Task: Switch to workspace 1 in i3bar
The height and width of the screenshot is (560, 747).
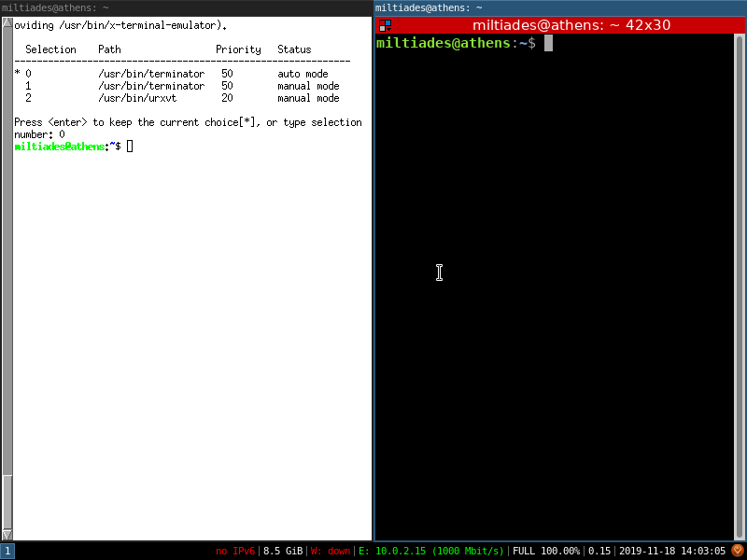Action: point(7,551)
